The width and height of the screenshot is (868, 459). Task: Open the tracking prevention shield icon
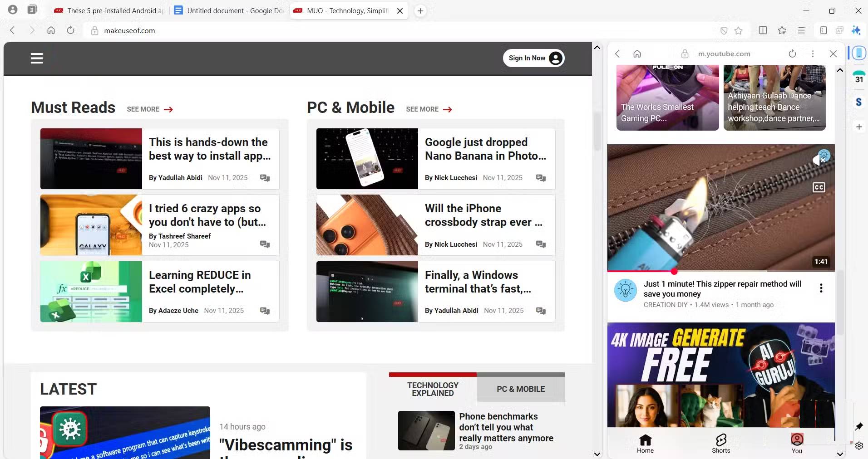(x=724, y=30)
